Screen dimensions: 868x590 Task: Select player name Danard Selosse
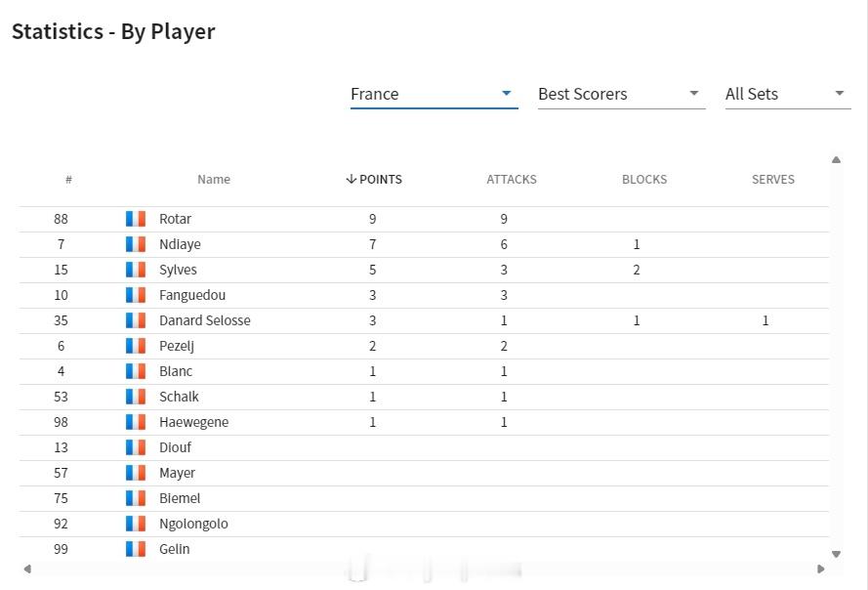(205, 320)
